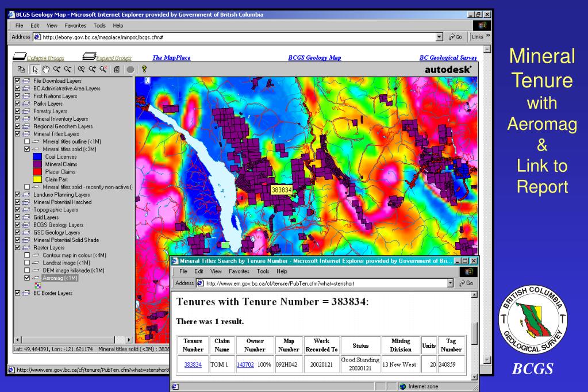Uncheck First Nations Layers checkbox
The width and height of the screenshot is (588, 392).
coord(17,96)
